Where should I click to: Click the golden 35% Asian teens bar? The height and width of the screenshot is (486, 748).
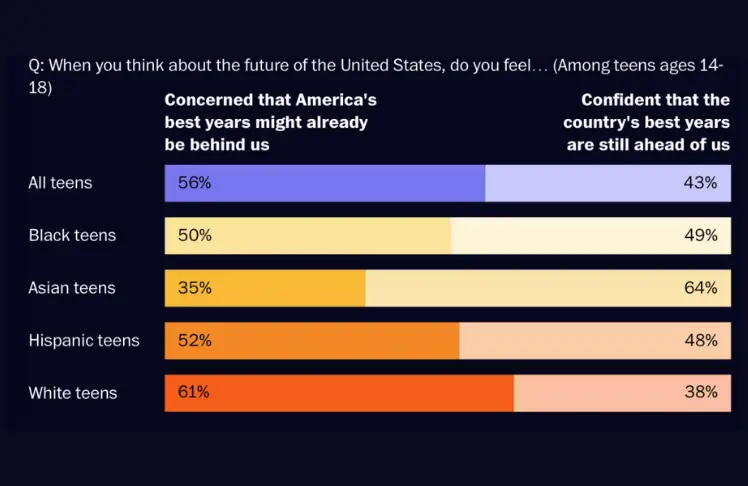pyautogui.click(x=265, y=288)
